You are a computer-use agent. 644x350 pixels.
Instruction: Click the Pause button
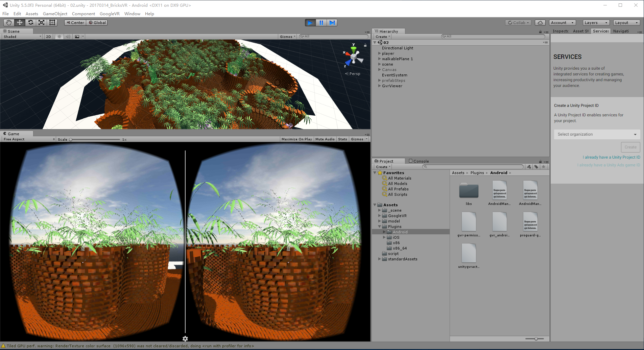click(321, 23)
